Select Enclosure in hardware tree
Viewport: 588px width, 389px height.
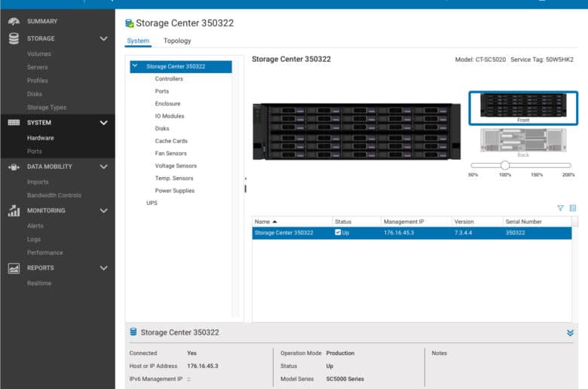click(167, 103)
